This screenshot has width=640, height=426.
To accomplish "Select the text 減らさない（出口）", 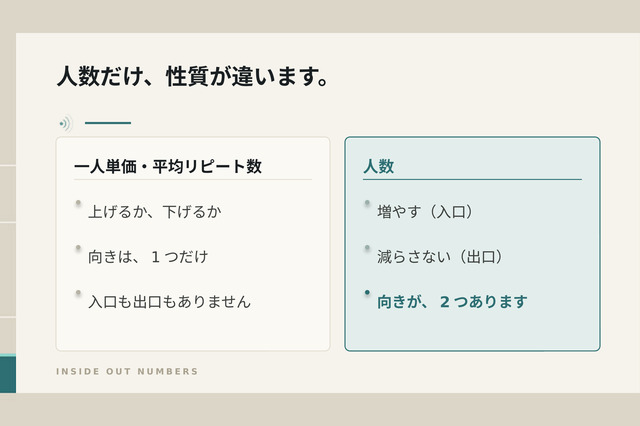I will click(x=440, y=257).
